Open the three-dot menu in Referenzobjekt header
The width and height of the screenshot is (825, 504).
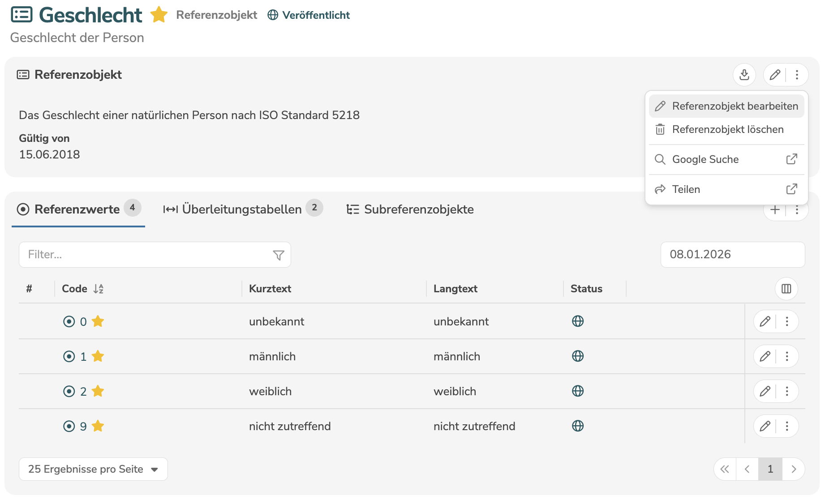(797, 75)
